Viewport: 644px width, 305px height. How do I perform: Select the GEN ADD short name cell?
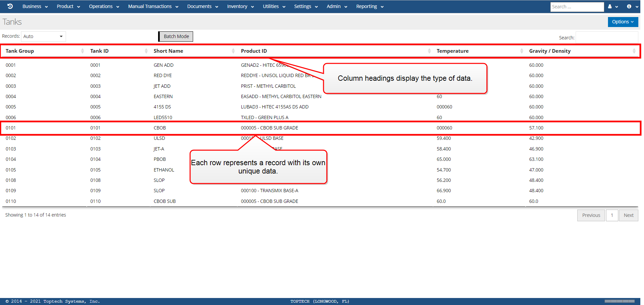tap(163, 65)
